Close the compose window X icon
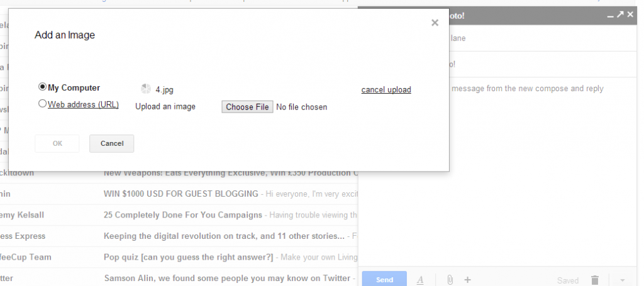644x286 pixels. click(630, 15)
